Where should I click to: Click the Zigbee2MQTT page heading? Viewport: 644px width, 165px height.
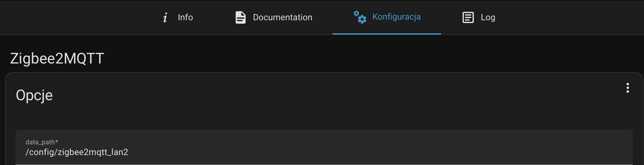tap(57, 59)
